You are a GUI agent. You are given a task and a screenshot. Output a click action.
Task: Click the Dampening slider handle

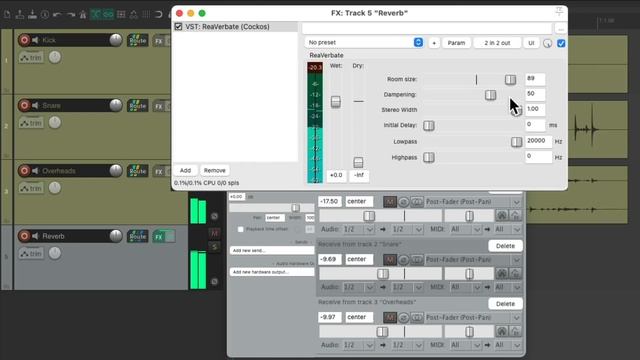(x=491, y=95)
